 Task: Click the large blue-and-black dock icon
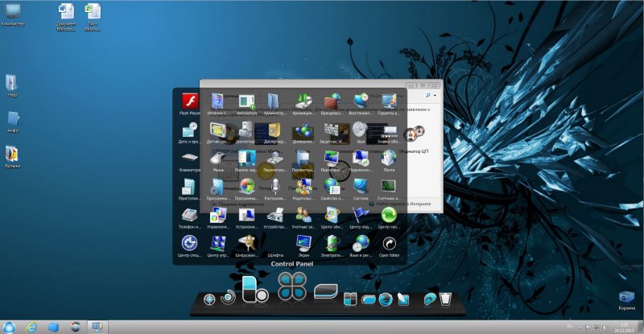[x=254, y=290]
